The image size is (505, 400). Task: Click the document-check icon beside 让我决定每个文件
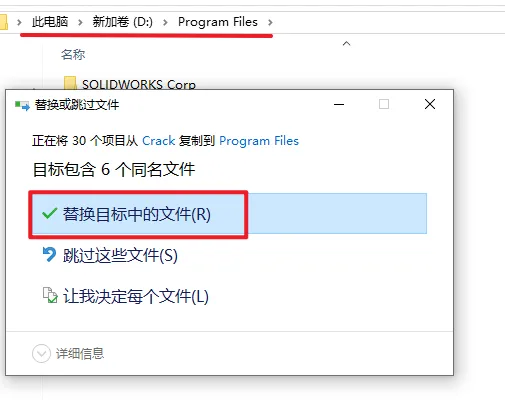coord(50,295)
